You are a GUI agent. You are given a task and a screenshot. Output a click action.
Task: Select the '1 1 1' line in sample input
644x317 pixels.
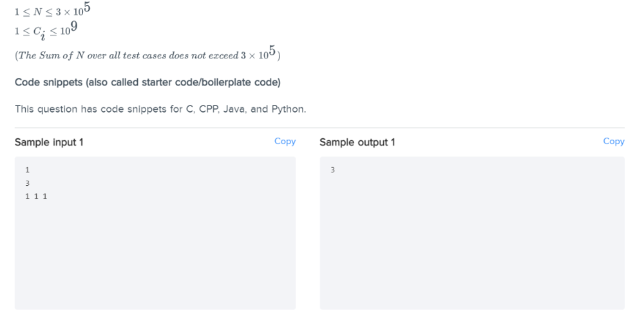pos(36,196)
